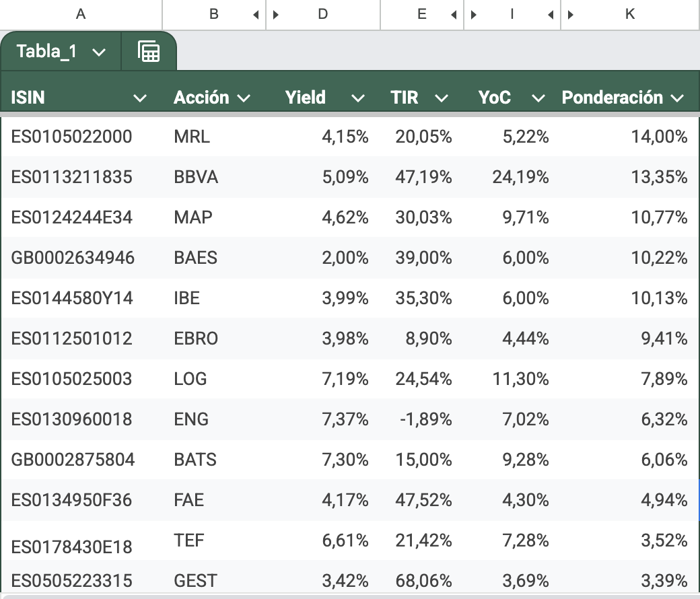Select the IBE ticker cell
The width and height of the screenshot is (700, 599).
click(214, 298)
